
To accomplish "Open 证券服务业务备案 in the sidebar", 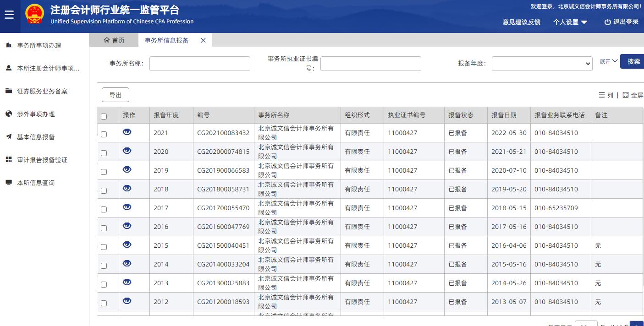I will coord(42,91).
